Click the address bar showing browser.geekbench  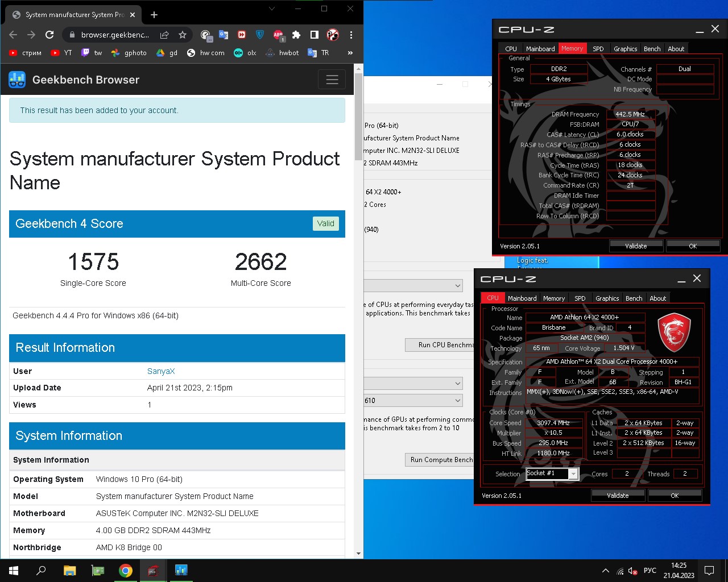pyautogui.click(x=115, y=35)
